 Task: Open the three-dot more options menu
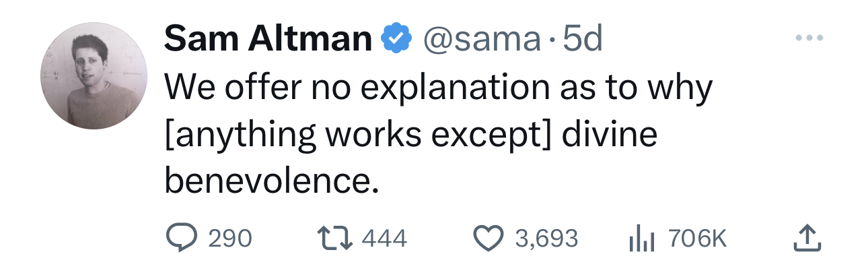(x=807, y=38)
